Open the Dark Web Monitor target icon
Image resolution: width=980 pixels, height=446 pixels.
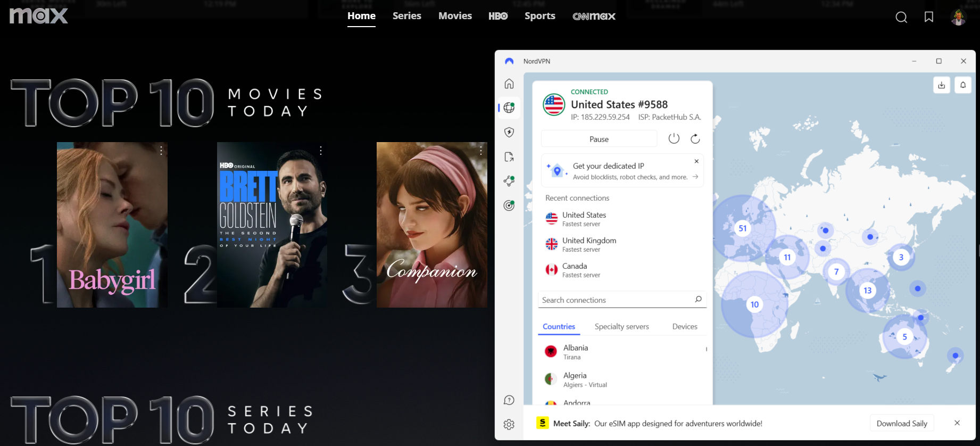pos(509,205)
